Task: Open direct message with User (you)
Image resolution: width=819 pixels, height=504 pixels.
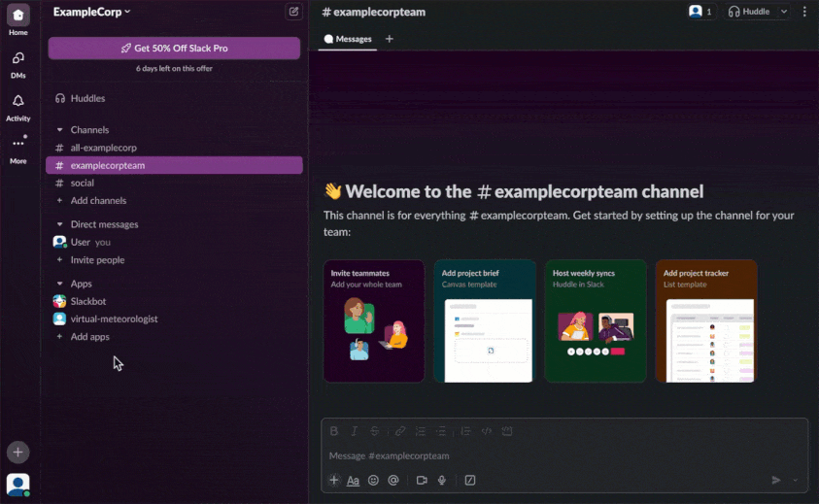Action: 173,242
